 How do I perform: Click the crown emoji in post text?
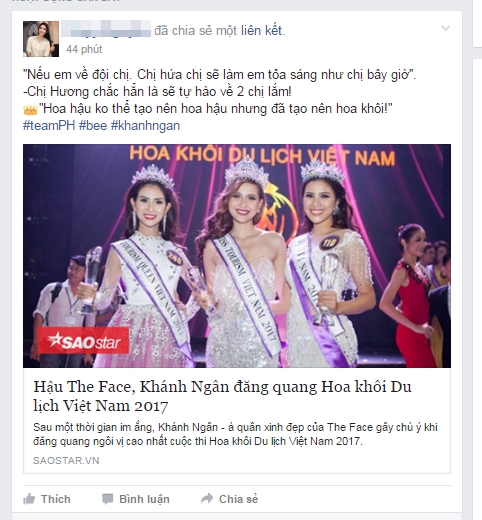pos(30,109)
